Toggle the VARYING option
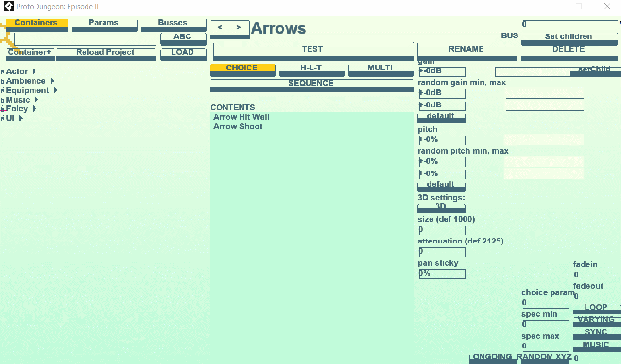The image size is (621, 364). (597, 322)
